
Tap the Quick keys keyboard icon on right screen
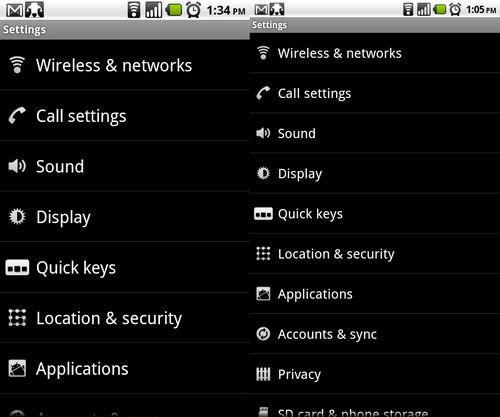(x=263, y=214)
